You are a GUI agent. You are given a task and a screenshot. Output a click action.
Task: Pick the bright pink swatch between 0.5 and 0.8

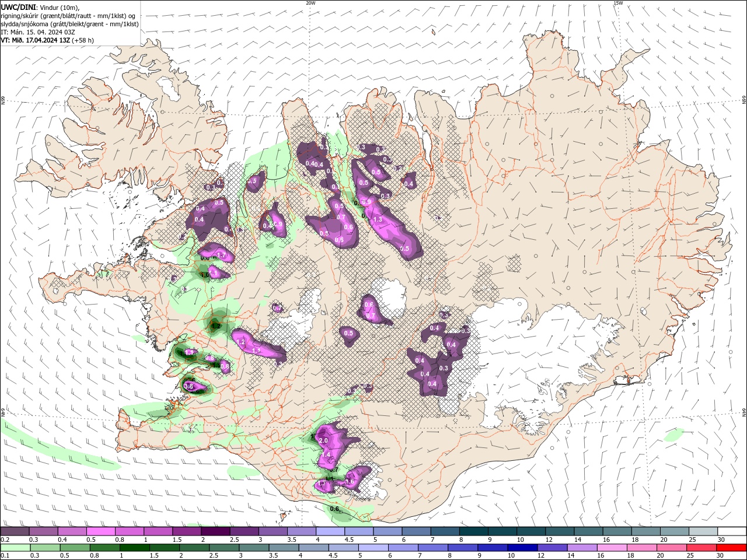pyautogui.click(x=100, y=531)
